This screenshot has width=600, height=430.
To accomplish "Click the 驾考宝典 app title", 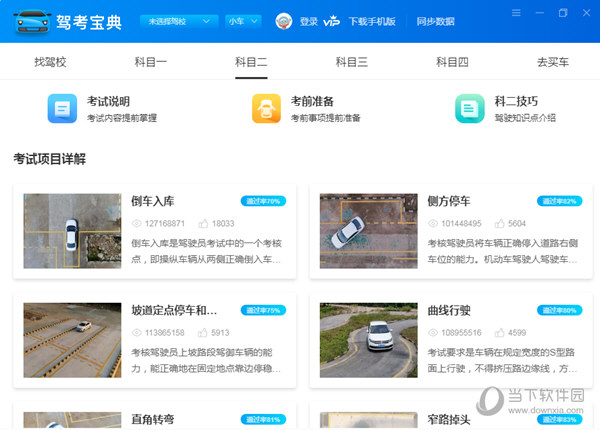I will (89, 22).
